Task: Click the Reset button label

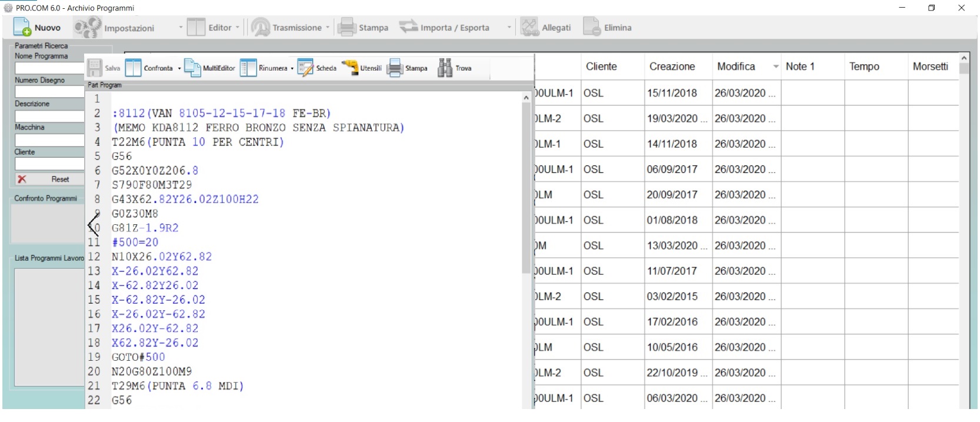Action: tap(60, 179)
